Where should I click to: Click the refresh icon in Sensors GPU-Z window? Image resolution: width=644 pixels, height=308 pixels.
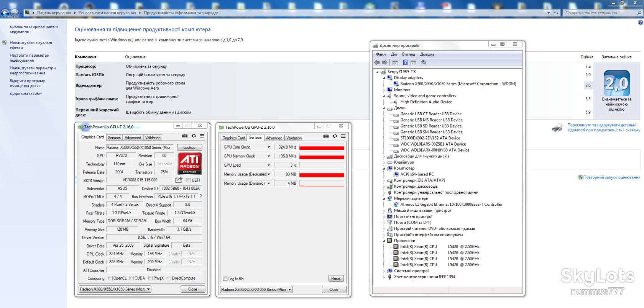pos(335,136)
